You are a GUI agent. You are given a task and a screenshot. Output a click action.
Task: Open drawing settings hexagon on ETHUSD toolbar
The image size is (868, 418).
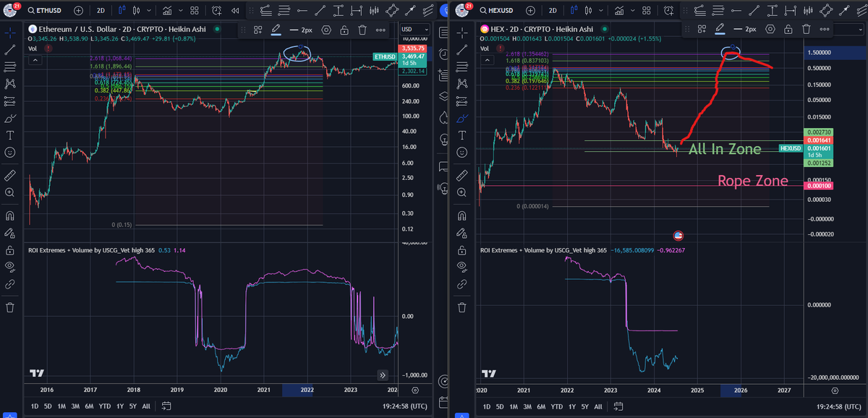pyautogui.click(x=327, y=30)
